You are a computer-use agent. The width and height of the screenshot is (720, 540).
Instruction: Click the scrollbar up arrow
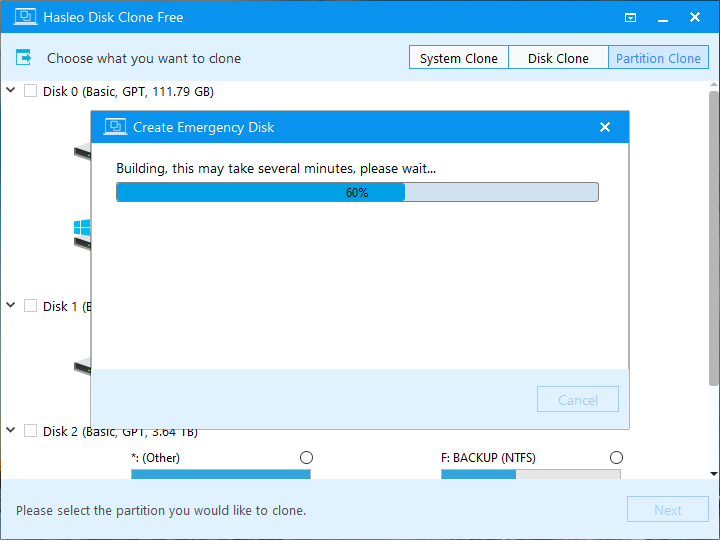coord(713,85)
